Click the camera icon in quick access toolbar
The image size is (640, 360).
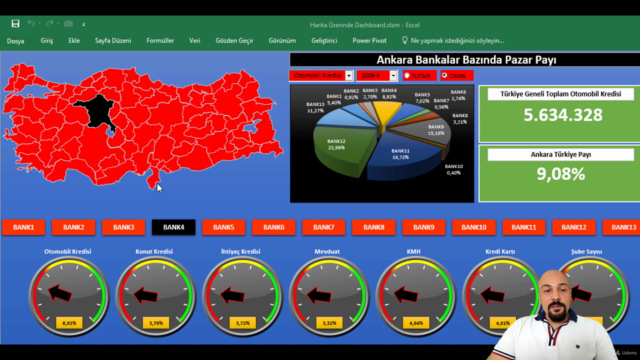(69, 24)
